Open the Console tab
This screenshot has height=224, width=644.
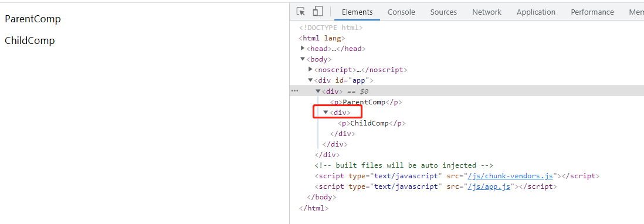(x=401, y=12)
